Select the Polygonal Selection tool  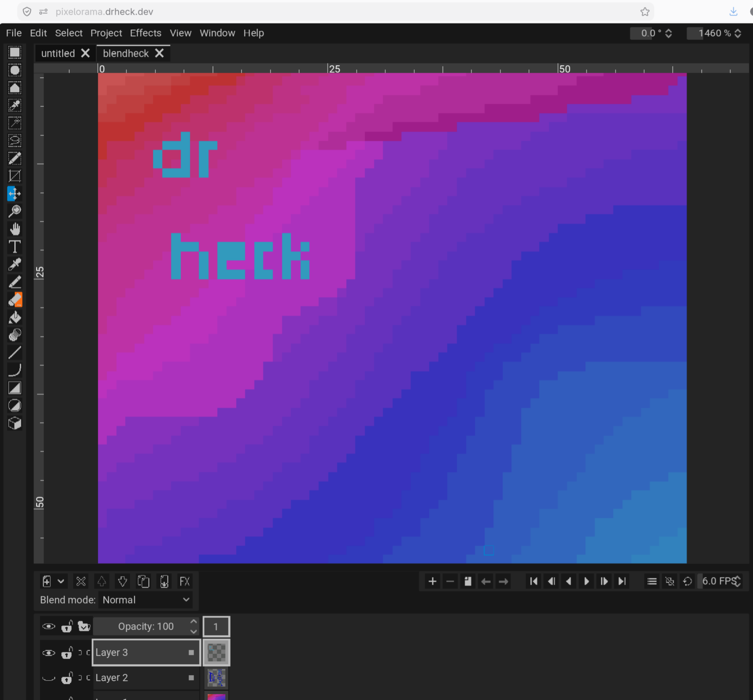(15, 87)
